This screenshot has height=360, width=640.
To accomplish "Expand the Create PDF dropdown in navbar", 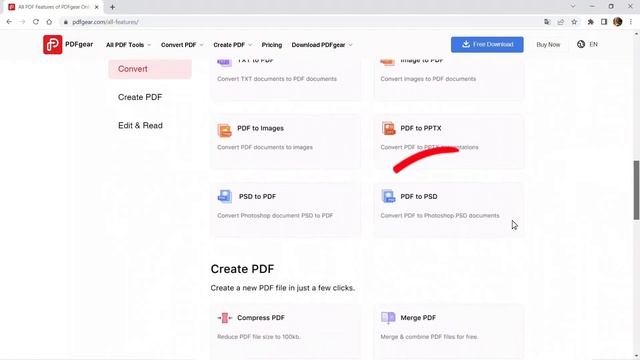I will 233,45.
